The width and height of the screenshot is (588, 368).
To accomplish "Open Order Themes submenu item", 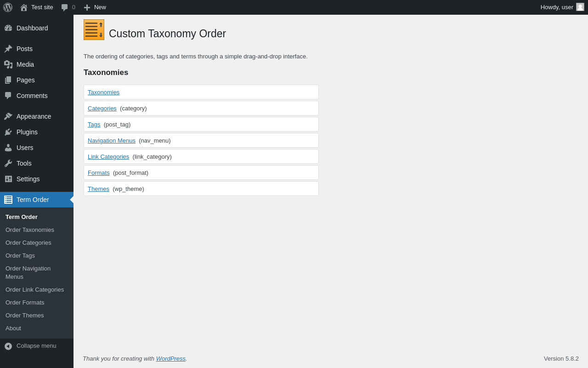I will click(x=25, y=316).
